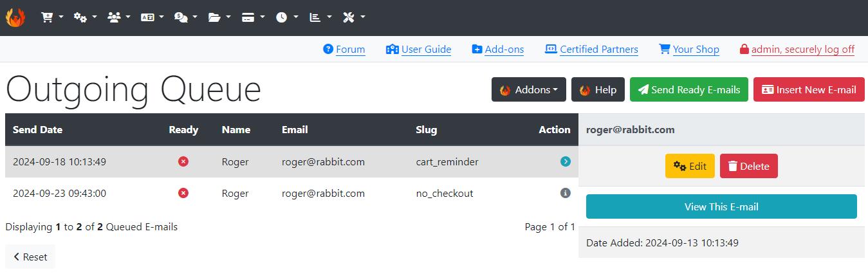Toggle Ready status for no_checkout email

(x=183, y=193)
